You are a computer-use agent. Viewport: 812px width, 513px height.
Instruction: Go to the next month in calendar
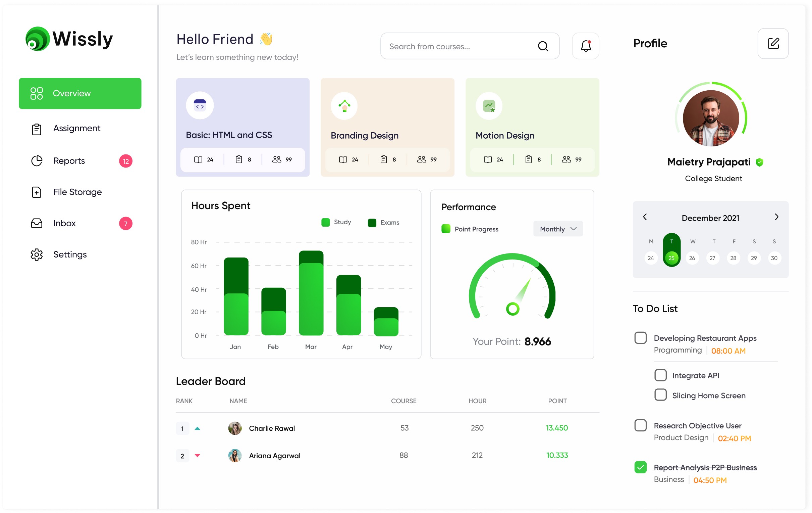tap(776, 217)
